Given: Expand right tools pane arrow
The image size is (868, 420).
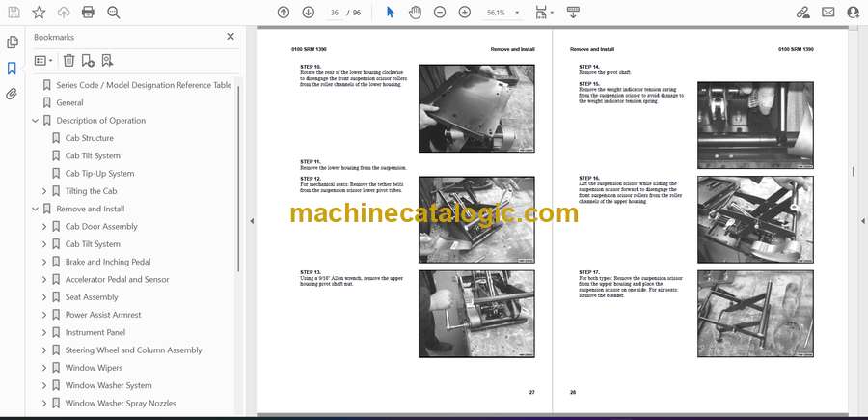Looking at the screenshot, I should (x=862, y=221).
